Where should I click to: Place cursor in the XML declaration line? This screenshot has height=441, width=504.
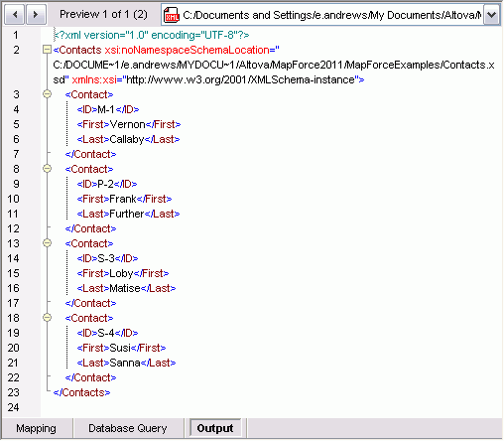coord(152,35)
